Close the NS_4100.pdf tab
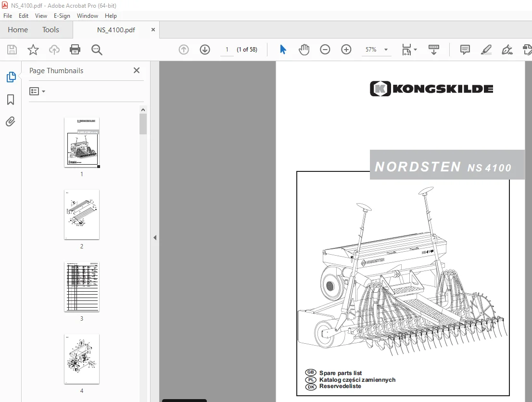532x402 pixels. pyautogui.click(x=153, y=30)
